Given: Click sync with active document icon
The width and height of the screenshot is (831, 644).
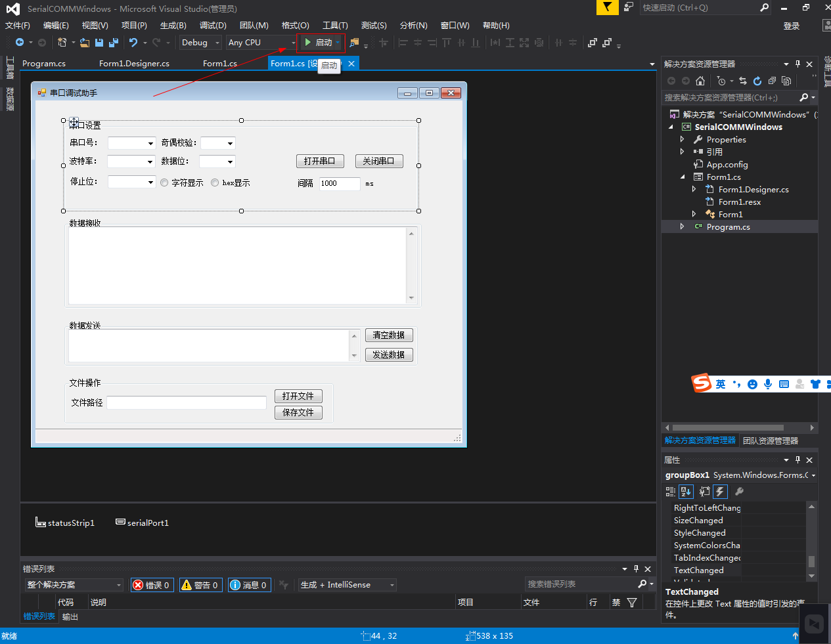Looking at the screenshot, I should 743,81.
